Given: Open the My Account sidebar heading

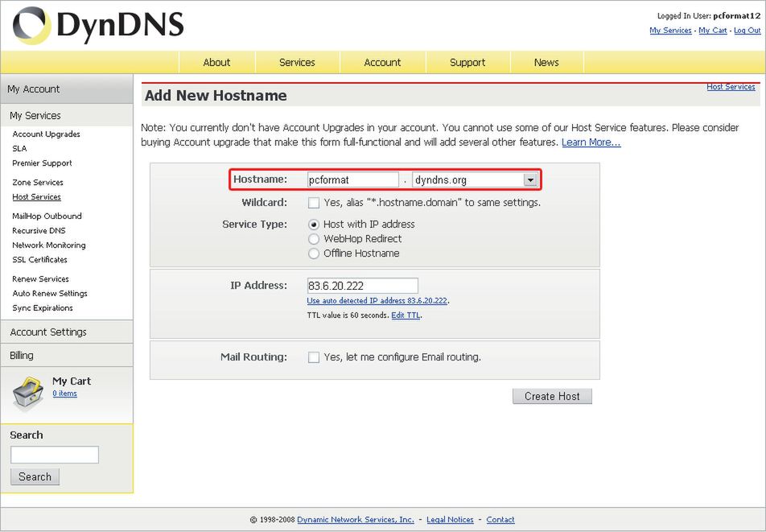Looking at the screenshot, I should coord(67,89).
